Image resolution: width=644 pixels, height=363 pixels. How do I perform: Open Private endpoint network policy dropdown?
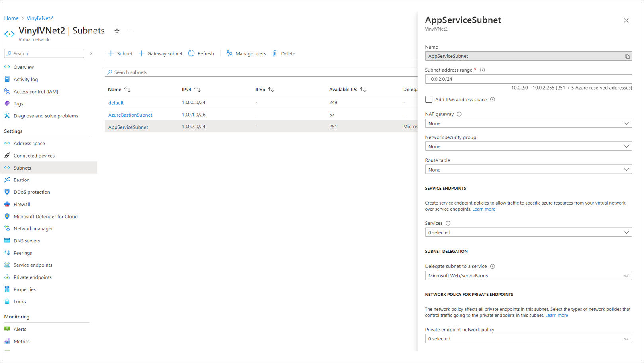pos(528,339)
